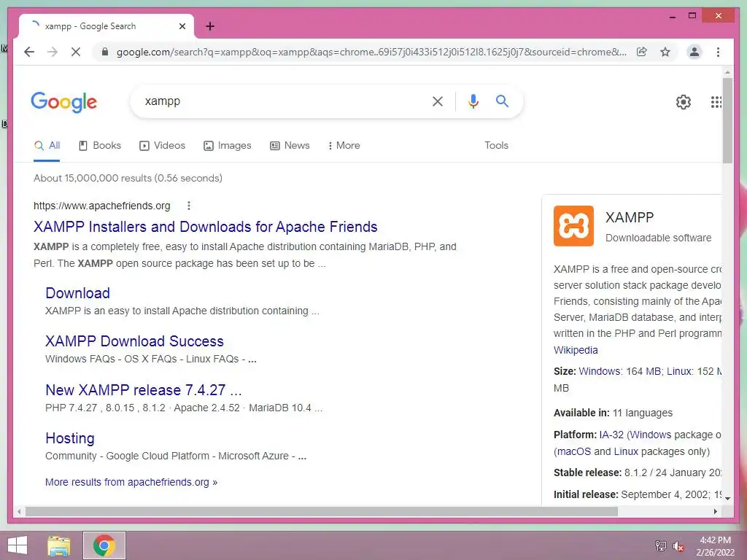Unmute sound from the tray speaker icon
The height and width of the screenshot is (560, 747).
678,545
